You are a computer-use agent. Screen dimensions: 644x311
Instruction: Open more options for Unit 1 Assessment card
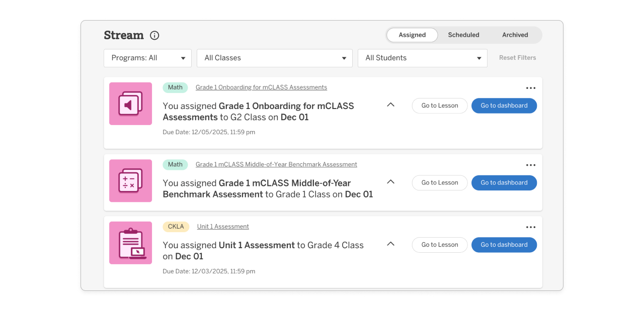pyautogui.click(x=530, y=227)
